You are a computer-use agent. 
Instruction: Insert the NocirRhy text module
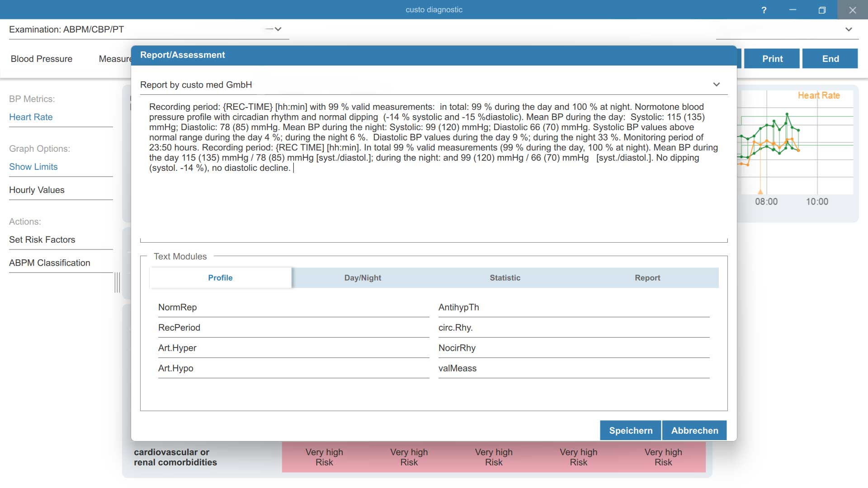(x=574, y=348)
